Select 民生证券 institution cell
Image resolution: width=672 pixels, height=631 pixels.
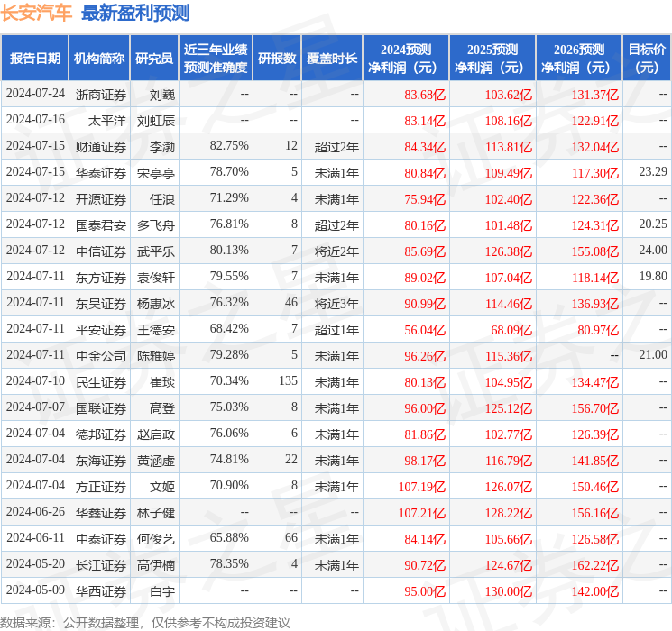[x=101, y=382]
